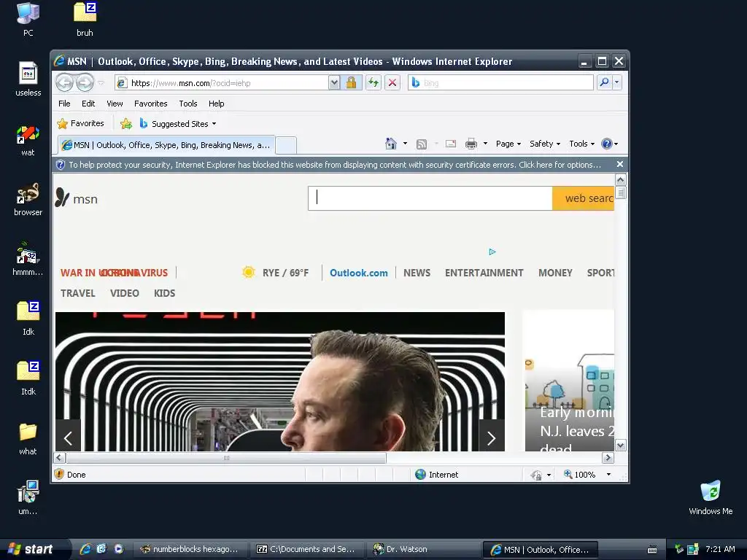Click the Print icon
This screenshot has width=747, height=560.
[x=471, y=144]
